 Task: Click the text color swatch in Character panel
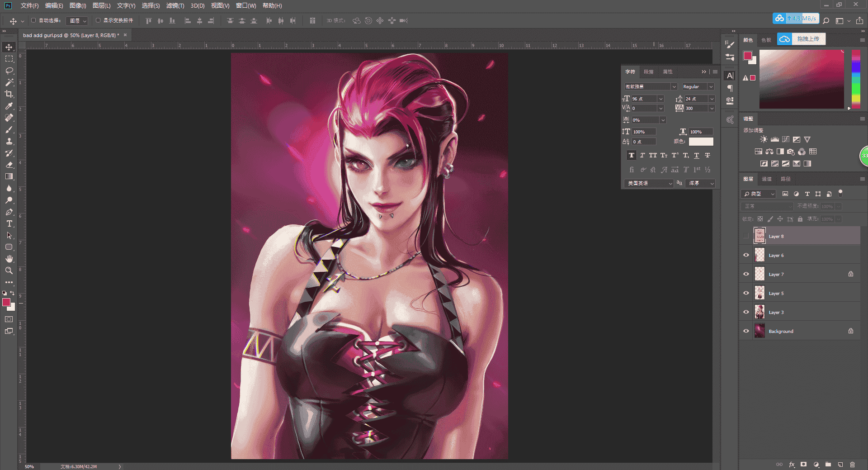701,142
